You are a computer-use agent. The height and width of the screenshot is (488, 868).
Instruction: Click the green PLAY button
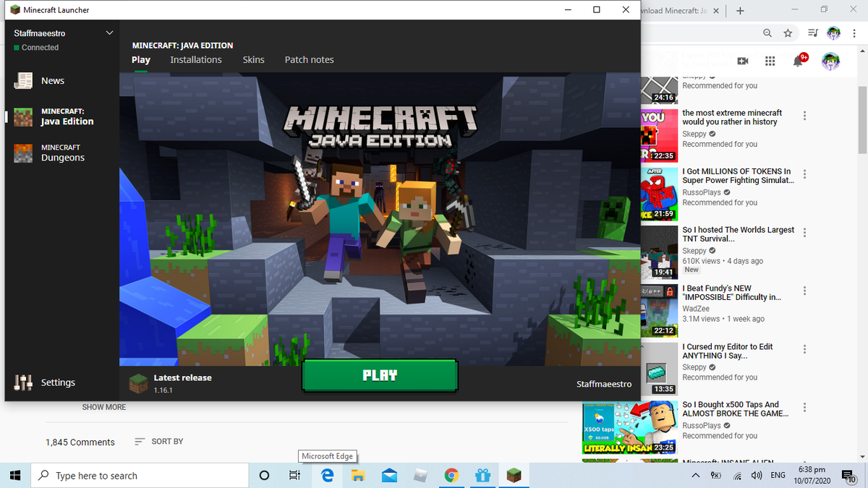pos(380,375)
